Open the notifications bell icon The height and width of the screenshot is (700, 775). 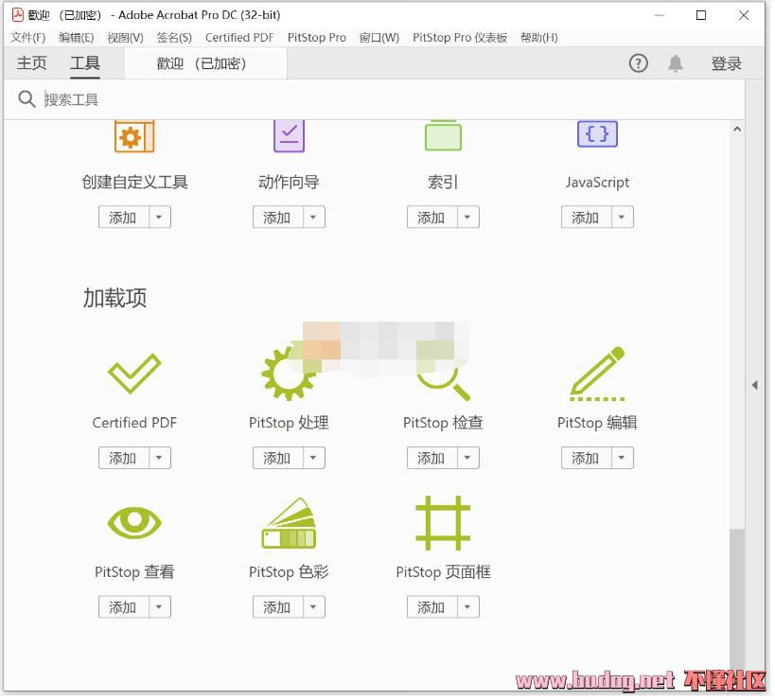coord(675,63)
